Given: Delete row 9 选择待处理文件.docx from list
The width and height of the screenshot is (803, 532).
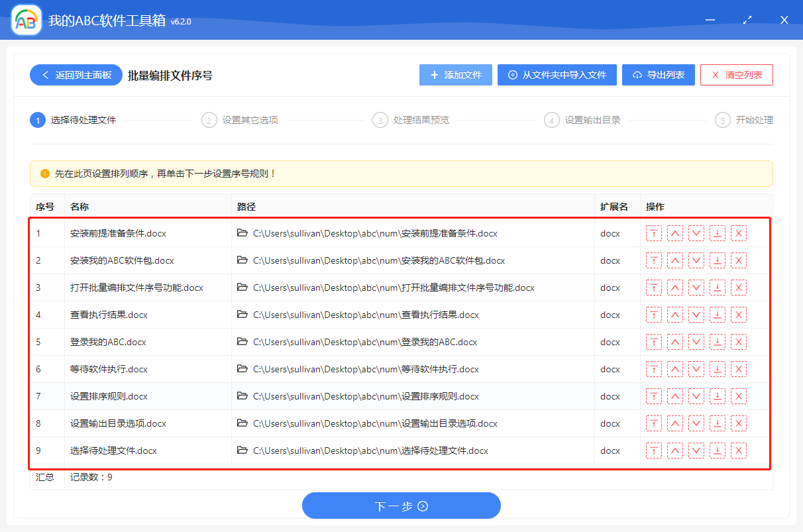Looking at the screenshot, I should [738, 451].
